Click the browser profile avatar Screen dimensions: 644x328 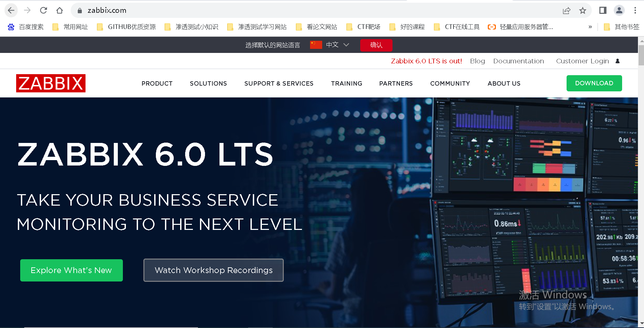click(619, 10)
